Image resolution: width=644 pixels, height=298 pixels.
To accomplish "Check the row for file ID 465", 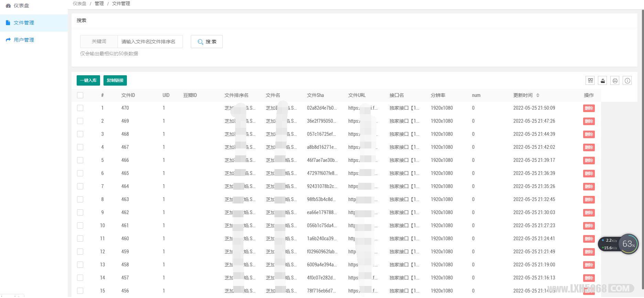I will click(x=80, y=173).
